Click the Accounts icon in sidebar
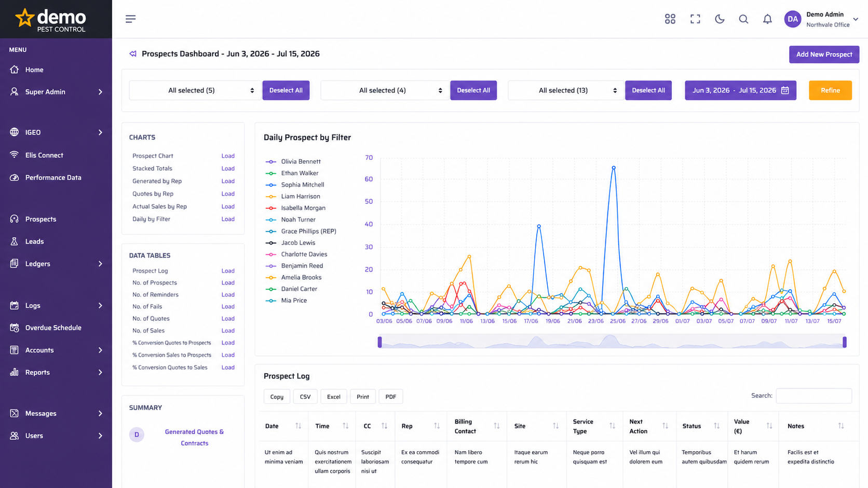Viewport: 868px width, 488px height. point(14,350)
